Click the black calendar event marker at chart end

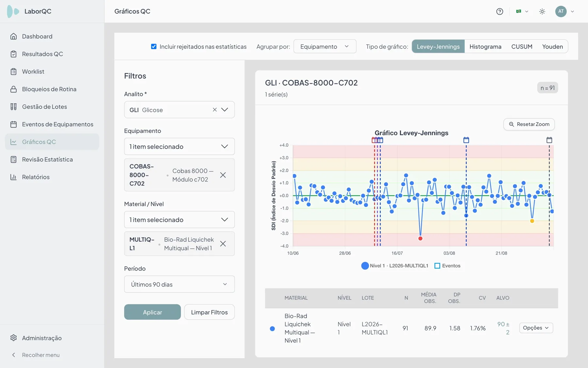coord(549,140)
